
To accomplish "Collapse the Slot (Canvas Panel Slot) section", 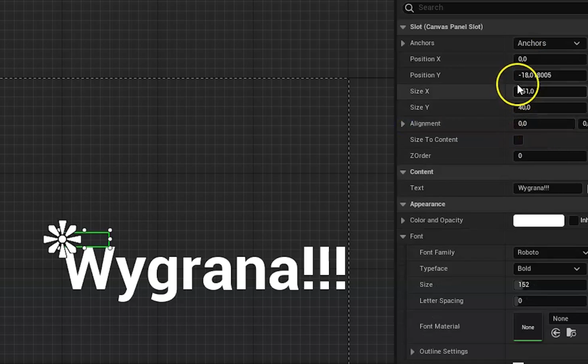I will click(402, 27).
